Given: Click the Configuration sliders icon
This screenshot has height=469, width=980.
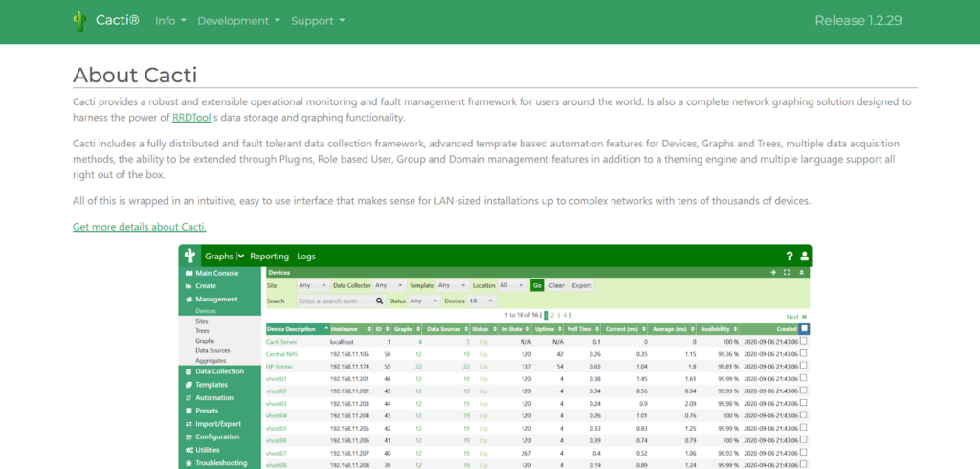Looking at the screenshot, I should 189,437.
